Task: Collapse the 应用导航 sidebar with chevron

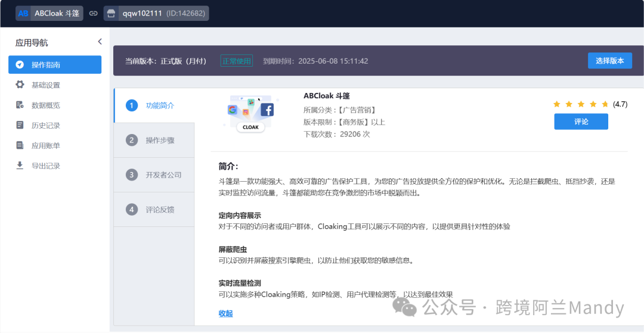Action: 100,42
